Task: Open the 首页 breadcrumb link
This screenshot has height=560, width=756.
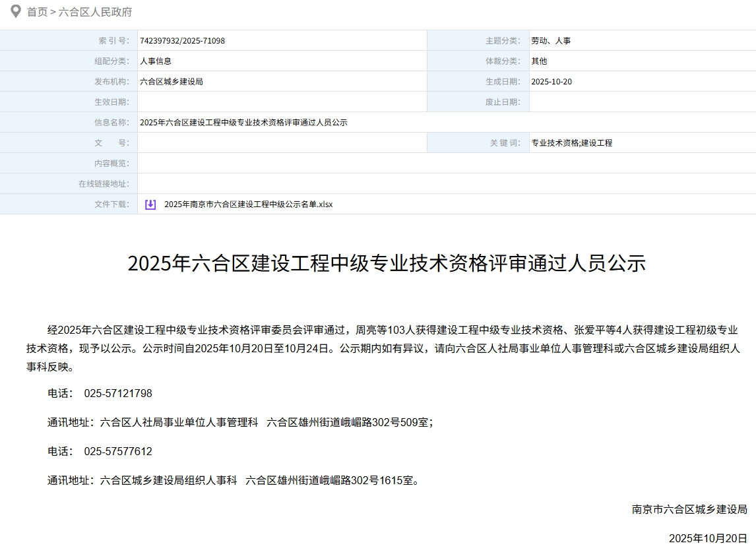Action: point(37,12)
